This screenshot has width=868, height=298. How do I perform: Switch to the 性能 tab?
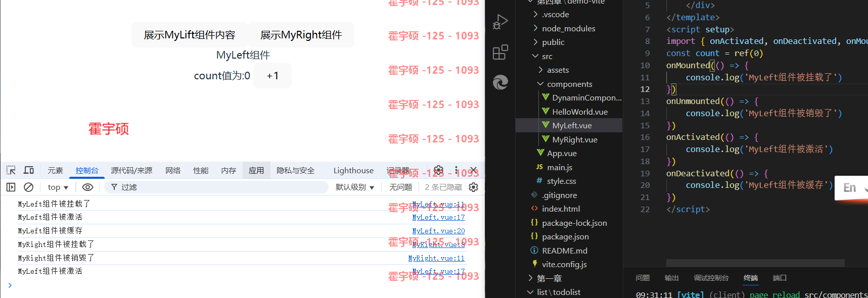pyautogui.click(x=201, y=170)
